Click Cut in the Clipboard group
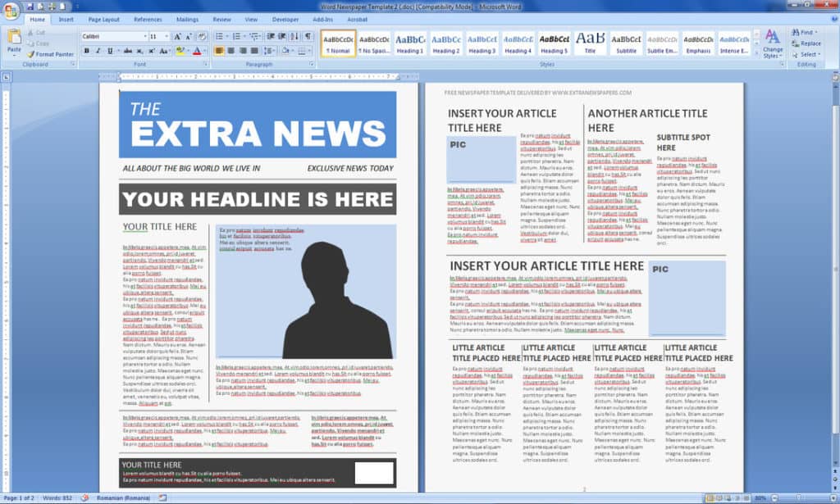 coord(36,33)
